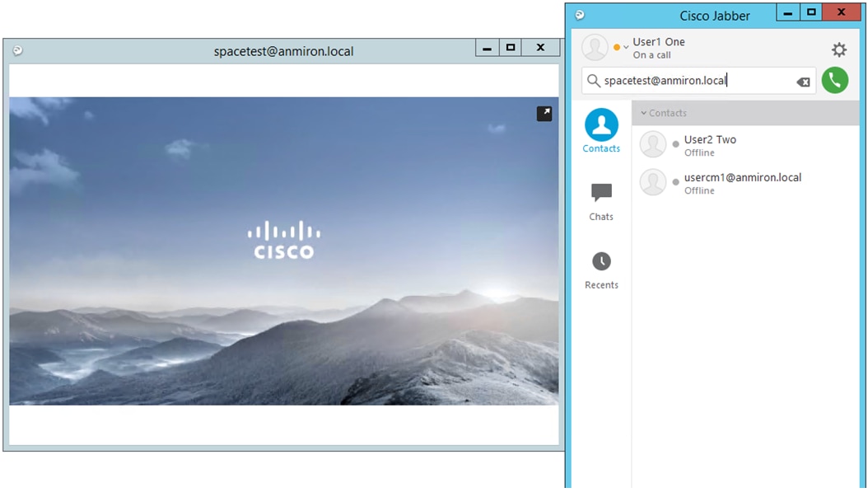The width and height of the screenshot is (868, 497).
Task: Select the usercm1@anmiron.local contact
Action: 745,183
